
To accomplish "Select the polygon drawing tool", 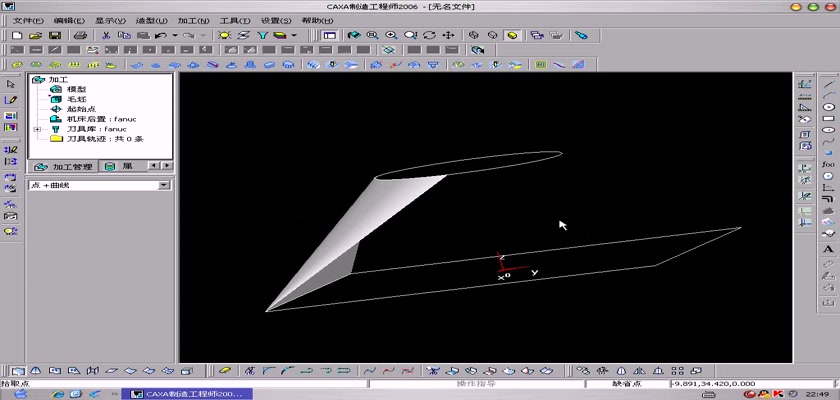I will [x=828, y=176].
